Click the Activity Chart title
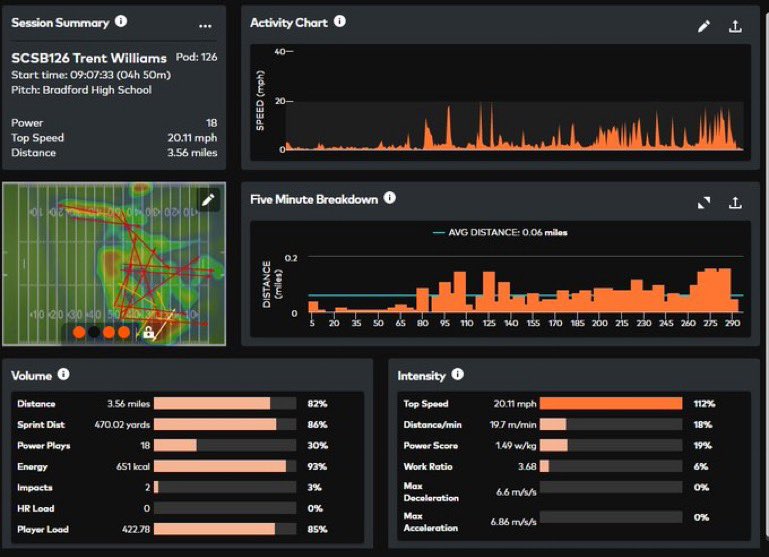Image resolution: width=769 pixels, height=557 pixels. click(x=289, y=23)
